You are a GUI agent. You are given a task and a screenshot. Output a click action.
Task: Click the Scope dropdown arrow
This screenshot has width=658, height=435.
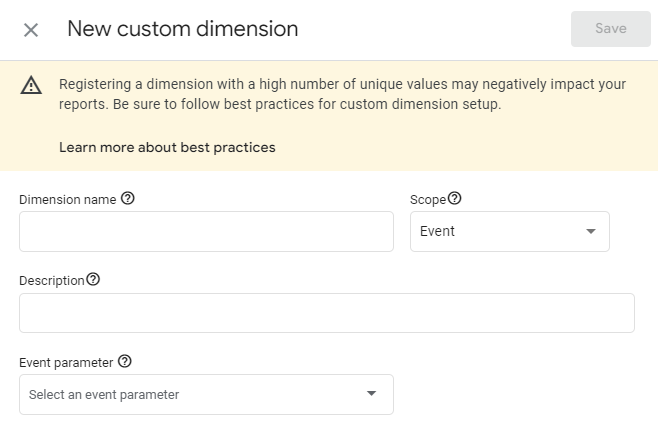click(x=591, y=231)
